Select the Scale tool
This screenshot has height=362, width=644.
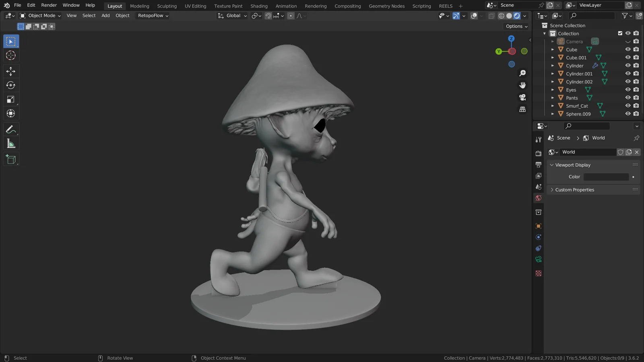coord(11,99)
